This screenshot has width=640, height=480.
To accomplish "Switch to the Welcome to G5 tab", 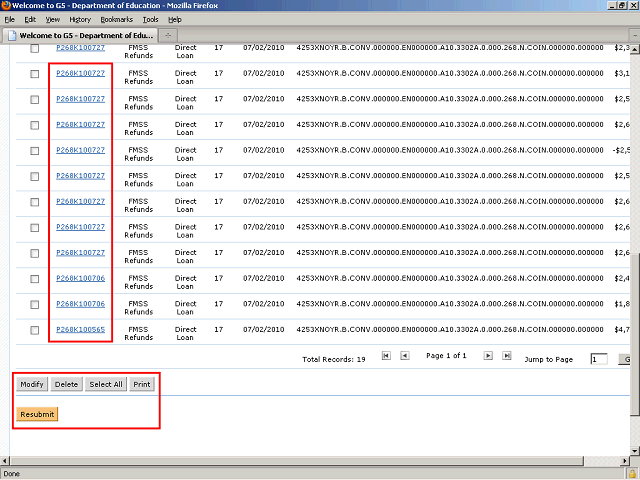I will coord(80,35).
